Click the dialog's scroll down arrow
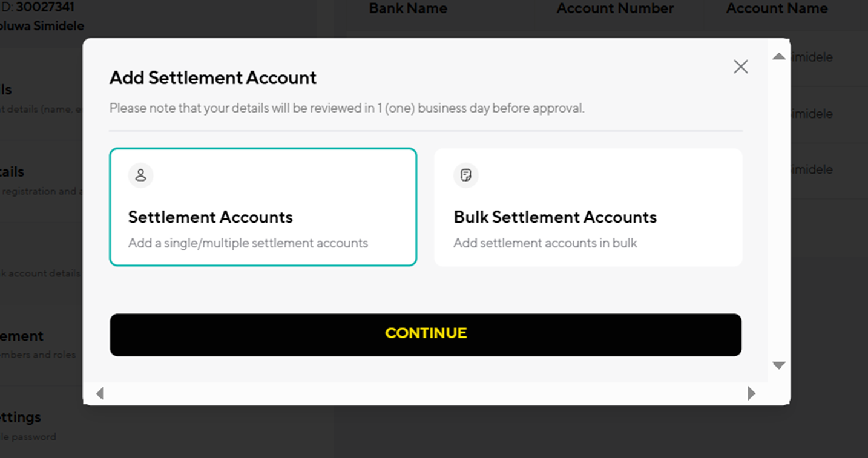The height and width of the screenshot is (458, 868). point(779,365)
